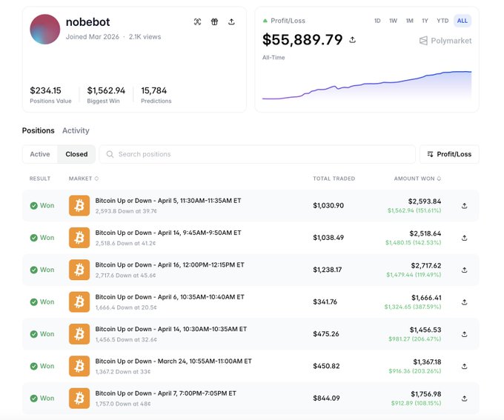
Task: Click Bitcoin icon for March 24 10:55AM market
Action: coord(79,366)
